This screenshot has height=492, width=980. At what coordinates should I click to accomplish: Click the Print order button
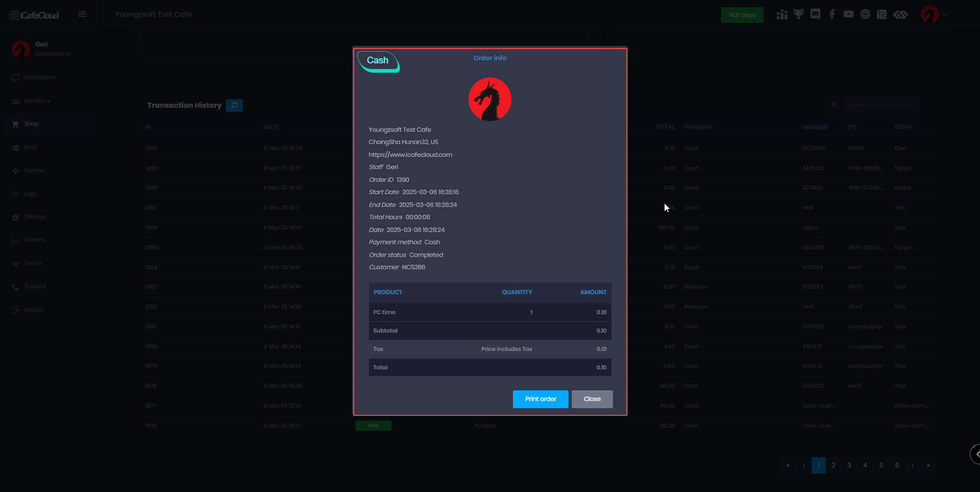click(x=541, y=399)
